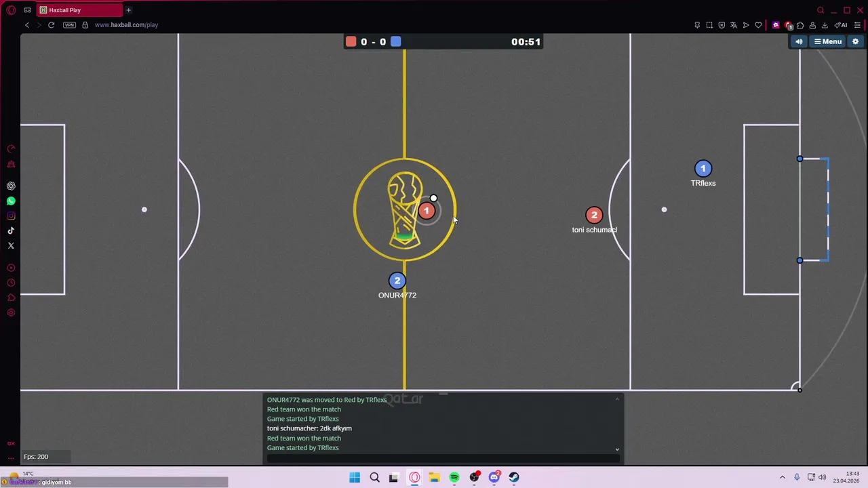Click the 00:51 match timer
This screenshot has width=868, height=488.
click(526, 42)
